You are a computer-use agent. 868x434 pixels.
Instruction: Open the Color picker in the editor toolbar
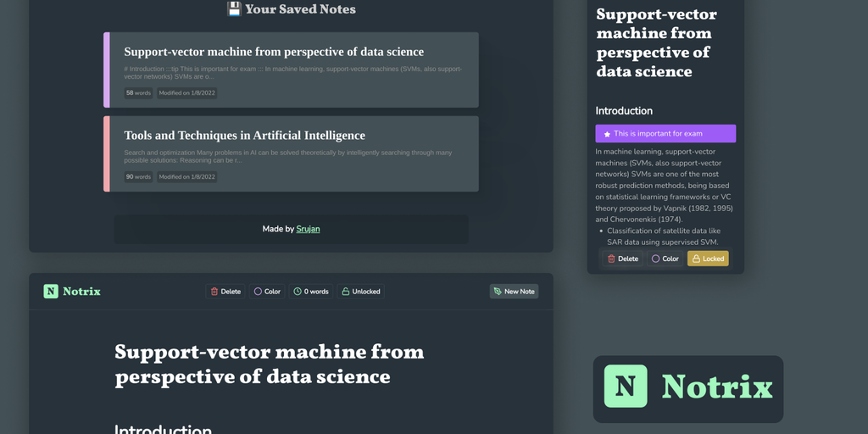pos(267,292)
